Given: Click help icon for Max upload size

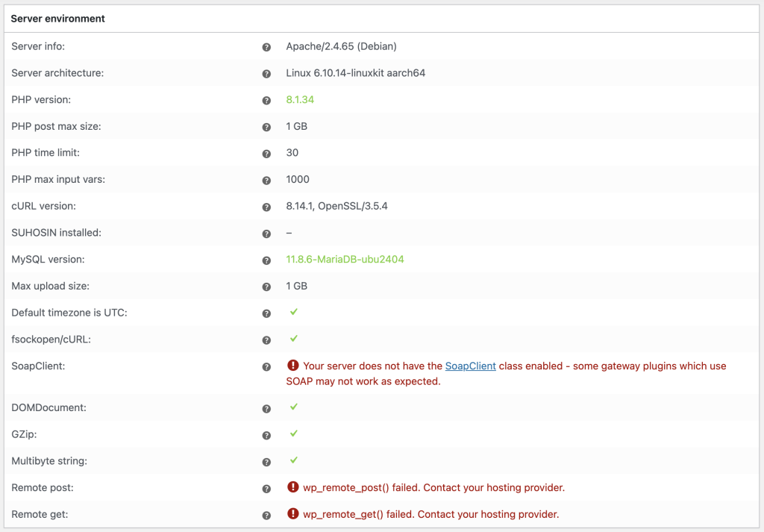Looking at the screenshot, I should [x=266, y=287].
